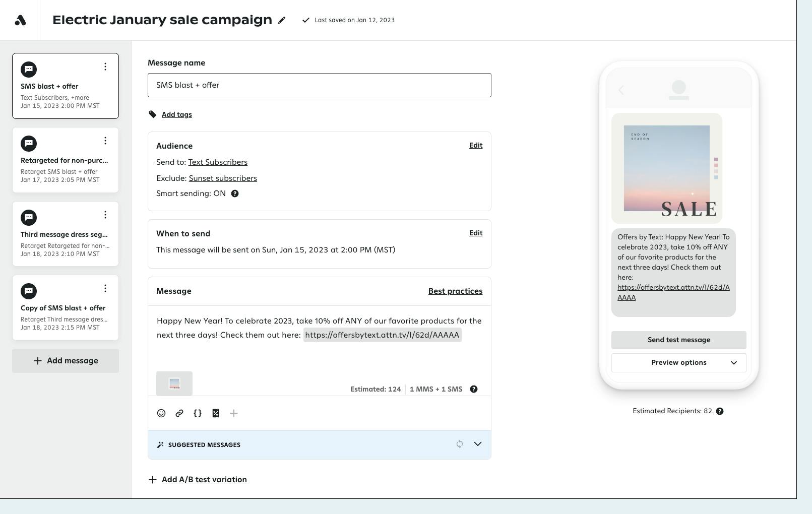Click Add A/B test variation link
Screen dimensions: 812x514
204,480
